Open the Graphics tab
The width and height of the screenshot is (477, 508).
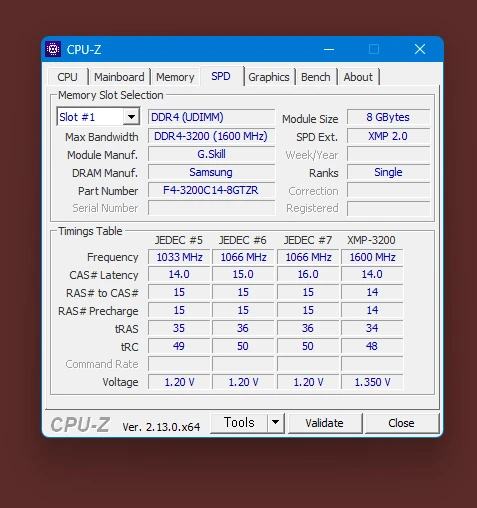[x=269, y=77]
